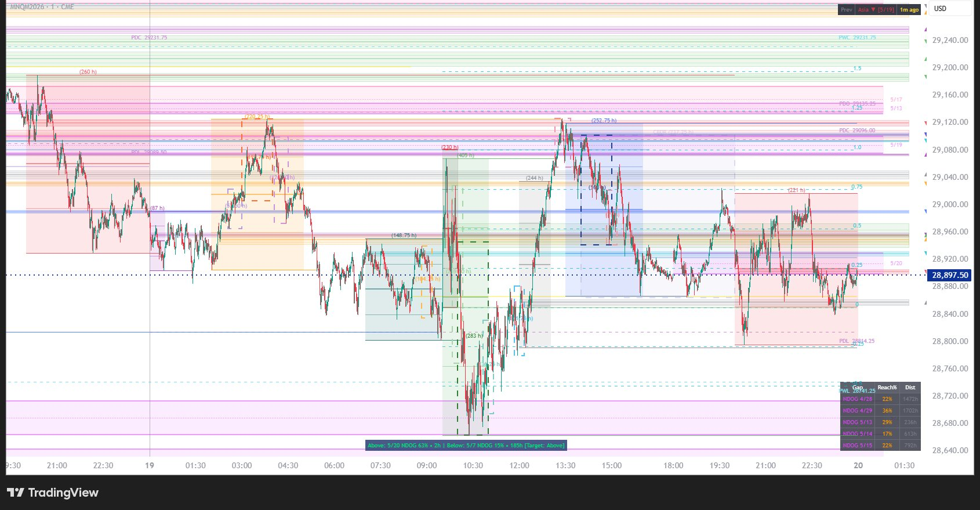Screen dimensions: 980x510
Task: Click the 29,040.00 price scale label
Action: [950, 177]
